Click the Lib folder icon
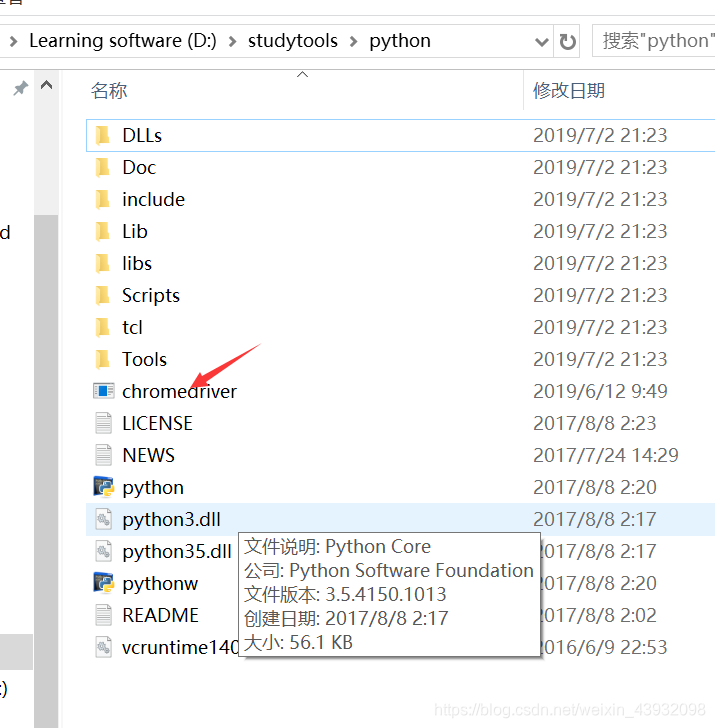Image resolution: width=715 pixels, height=728 pixels. coord(102,232)
